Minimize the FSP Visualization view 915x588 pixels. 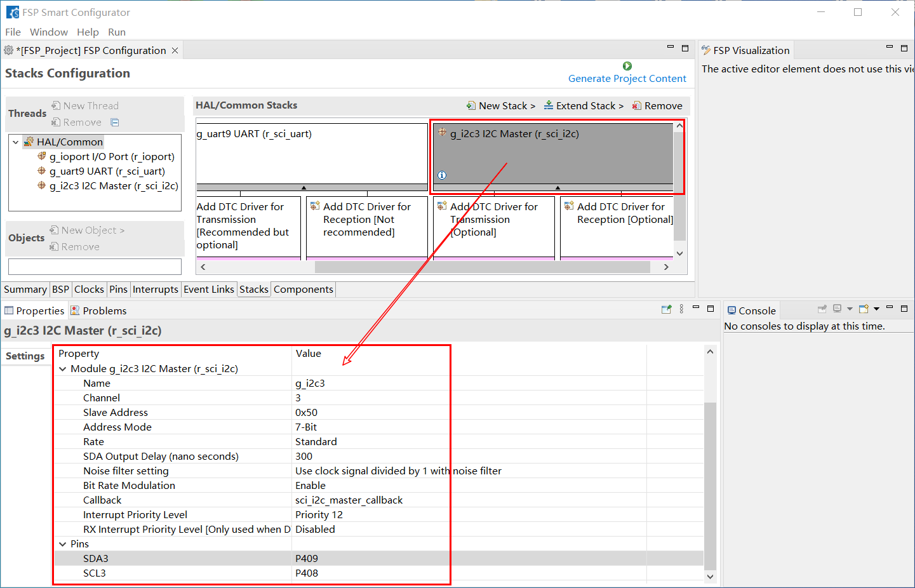click(x=890, y=48)
